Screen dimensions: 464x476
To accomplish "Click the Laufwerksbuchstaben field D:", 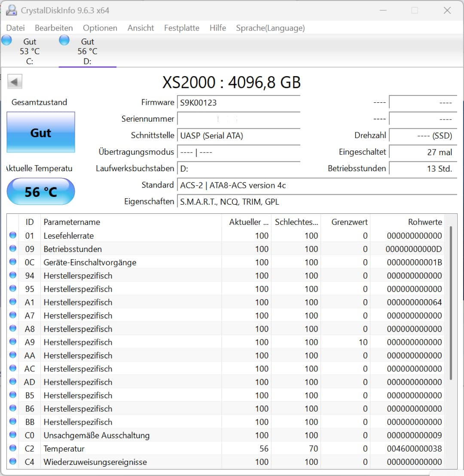I will point(239,169).
